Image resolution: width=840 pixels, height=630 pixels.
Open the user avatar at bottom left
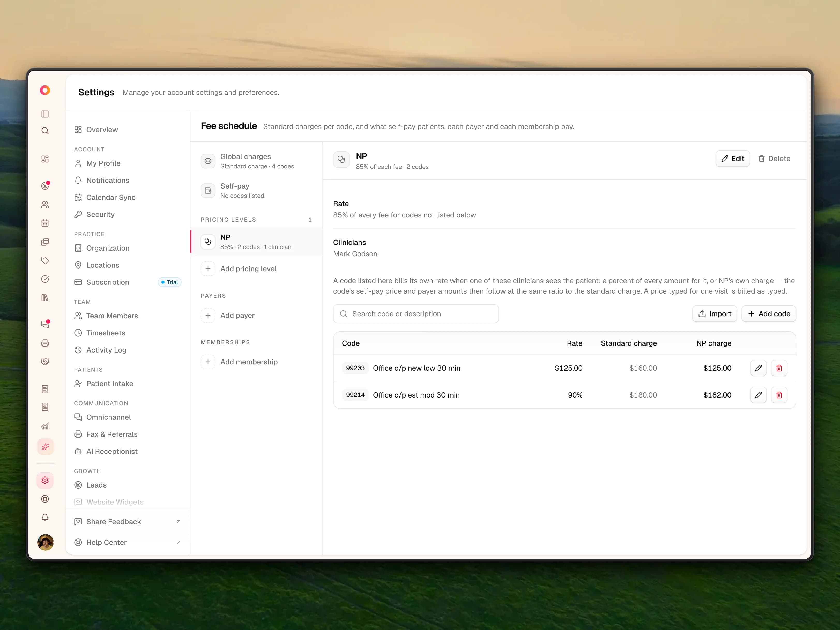(45, 542)
